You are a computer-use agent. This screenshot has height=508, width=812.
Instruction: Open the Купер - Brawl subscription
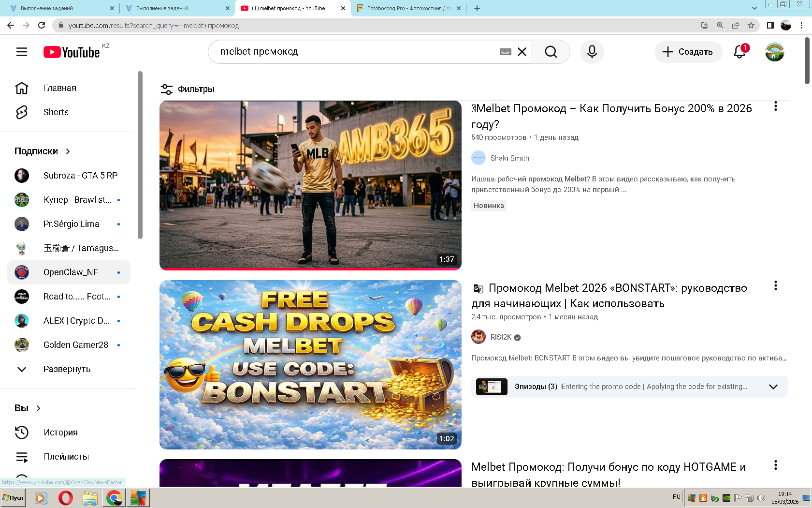[x=69, y=200]
